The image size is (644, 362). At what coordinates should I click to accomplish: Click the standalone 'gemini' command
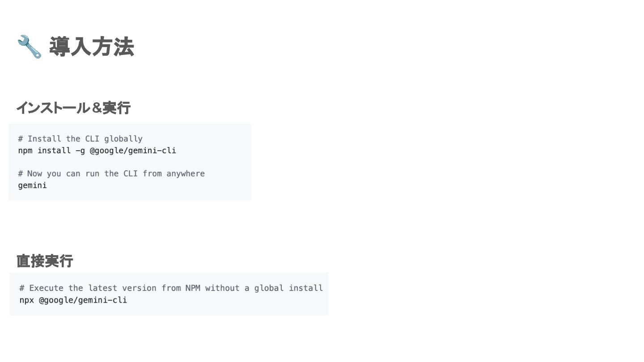[32, 185]
